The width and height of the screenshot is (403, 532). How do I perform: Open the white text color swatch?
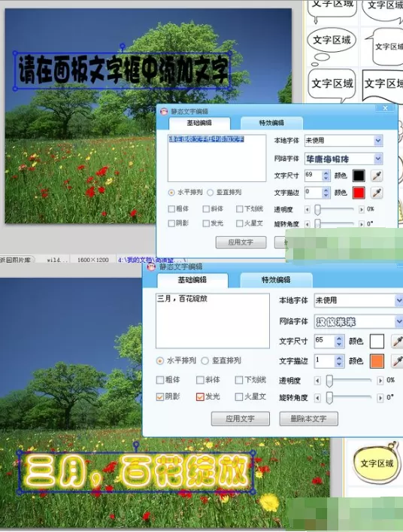pos(377,341)
